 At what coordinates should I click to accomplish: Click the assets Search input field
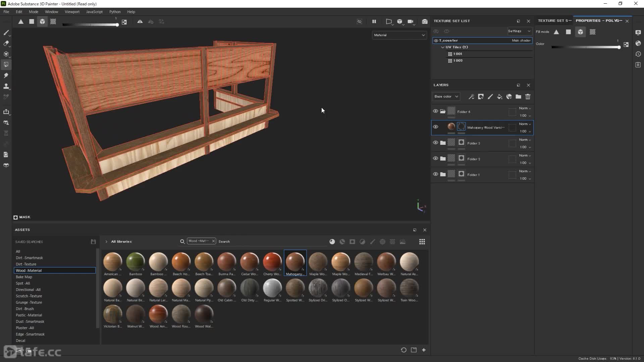point(272,242)
